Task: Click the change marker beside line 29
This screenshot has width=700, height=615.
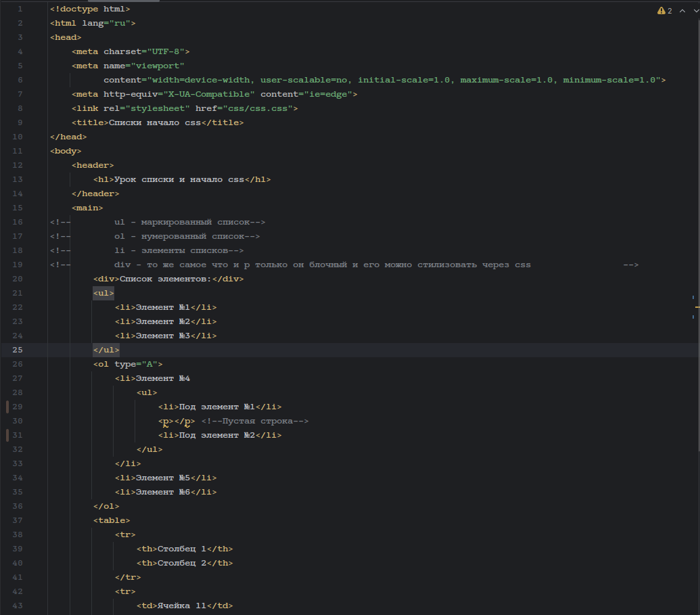Action: tap(7, 407)
